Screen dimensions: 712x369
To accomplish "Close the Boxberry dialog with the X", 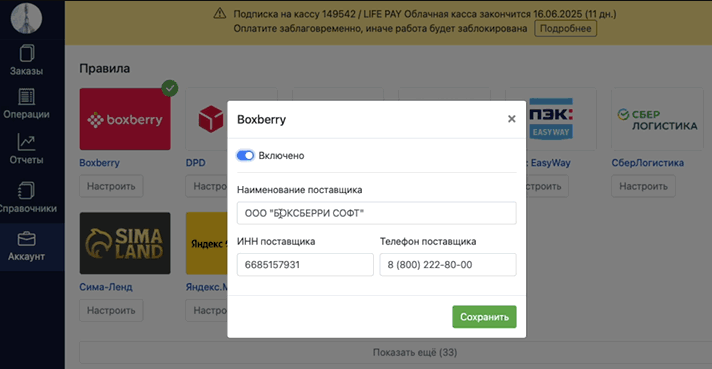I will click(x=512, y=119).
